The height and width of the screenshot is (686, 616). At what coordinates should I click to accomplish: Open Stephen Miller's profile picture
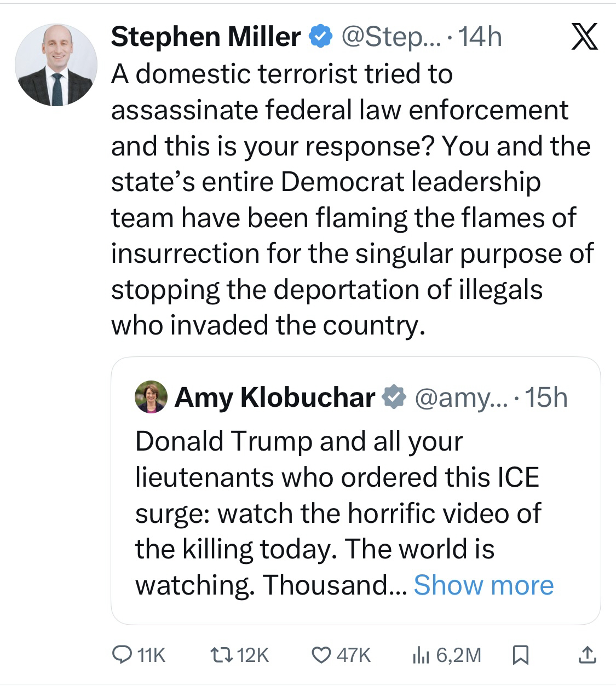(56, 65)
